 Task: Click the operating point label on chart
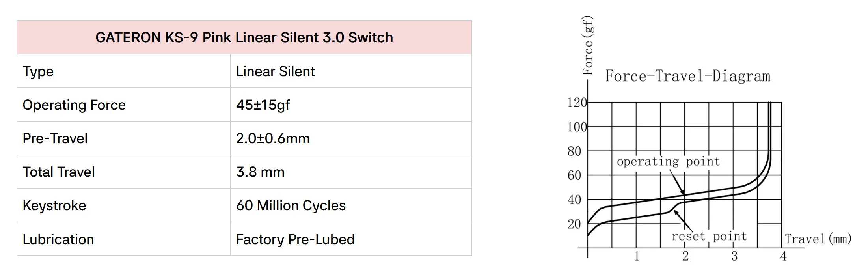pyautogui.click(x=668, y=162)
